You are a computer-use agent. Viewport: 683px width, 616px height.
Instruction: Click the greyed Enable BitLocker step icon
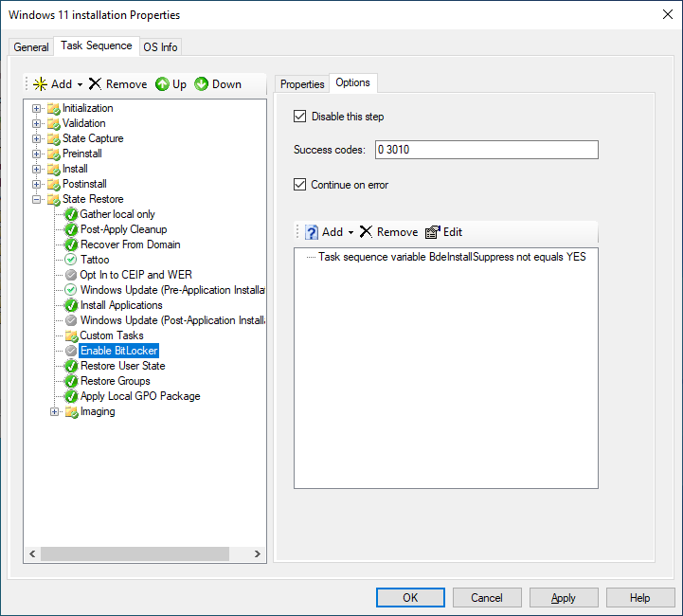point(71,351)
